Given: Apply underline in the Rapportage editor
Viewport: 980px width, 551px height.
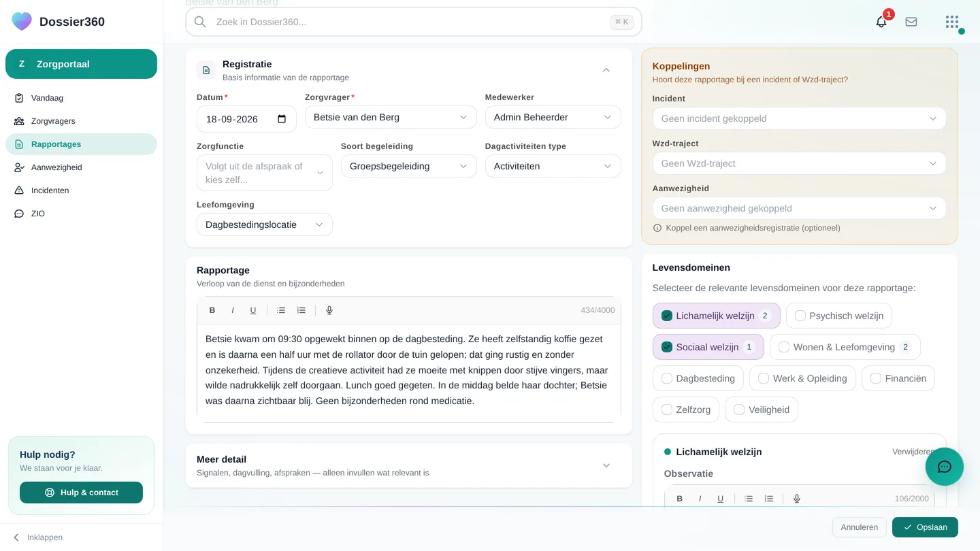Looking at the screenshot, I should [x=253, y=310].
